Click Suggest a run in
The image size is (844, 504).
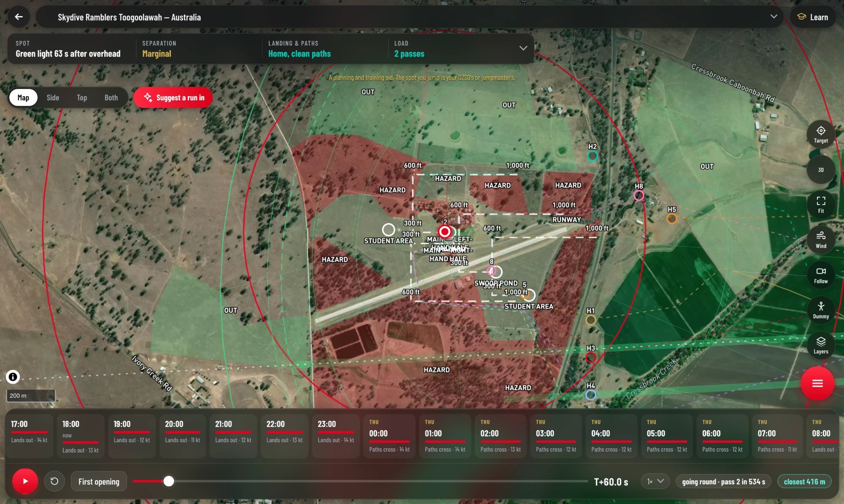pyautogui.click(x=173, y=97)
